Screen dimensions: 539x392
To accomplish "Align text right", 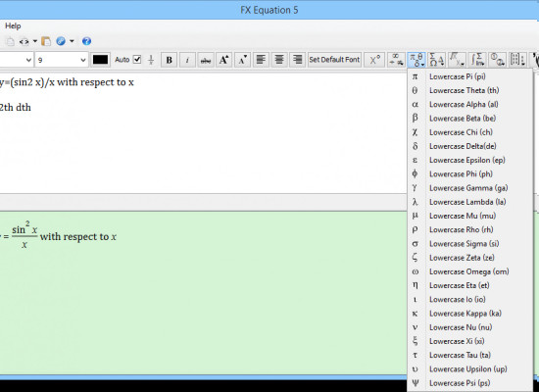I will tap(297, 60).
